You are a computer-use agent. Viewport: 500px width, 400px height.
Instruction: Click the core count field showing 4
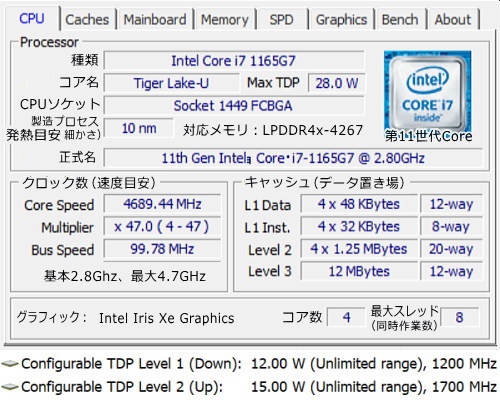[346, 317]
